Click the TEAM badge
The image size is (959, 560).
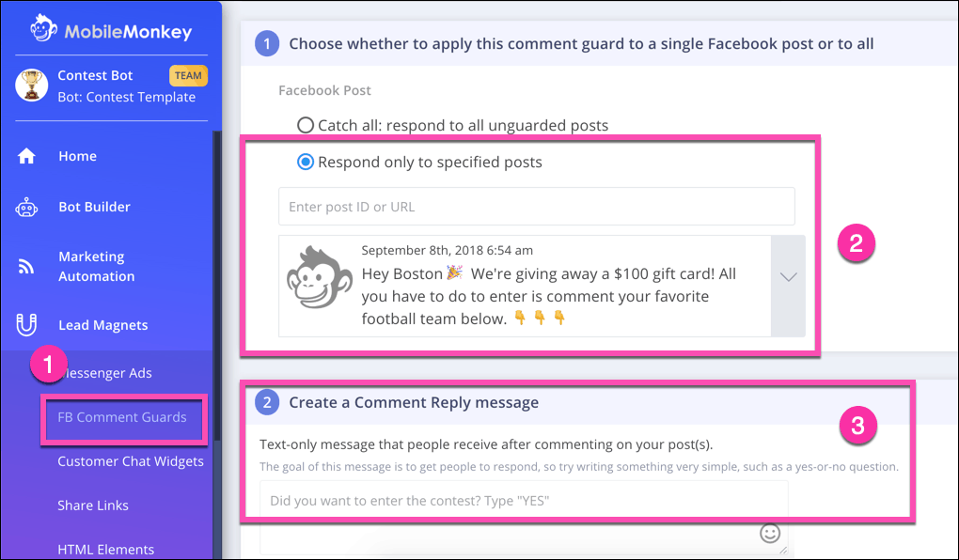point(188,76)
